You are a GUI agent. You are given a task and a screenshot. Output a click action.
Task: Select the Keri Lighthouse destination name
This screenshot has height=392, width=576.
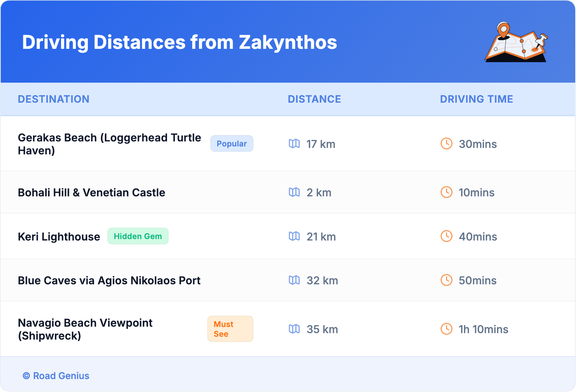tap(59, 237)
